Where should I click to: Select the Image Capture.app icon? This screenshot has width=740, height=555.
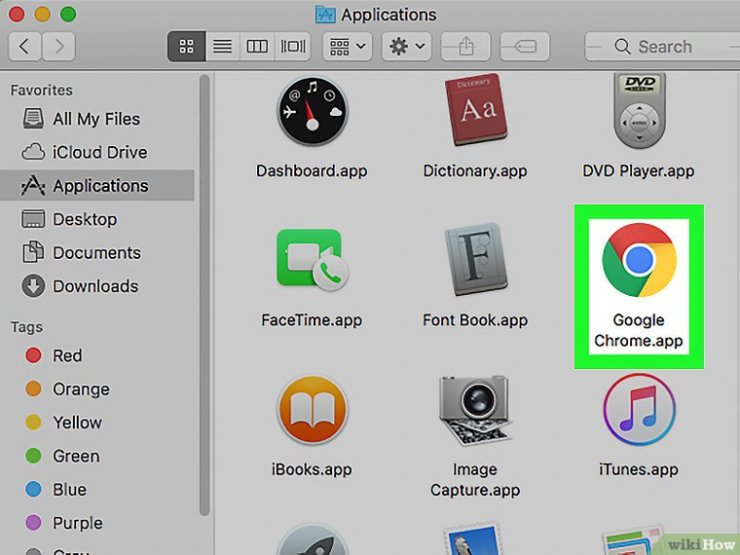(x=476, y=410)
